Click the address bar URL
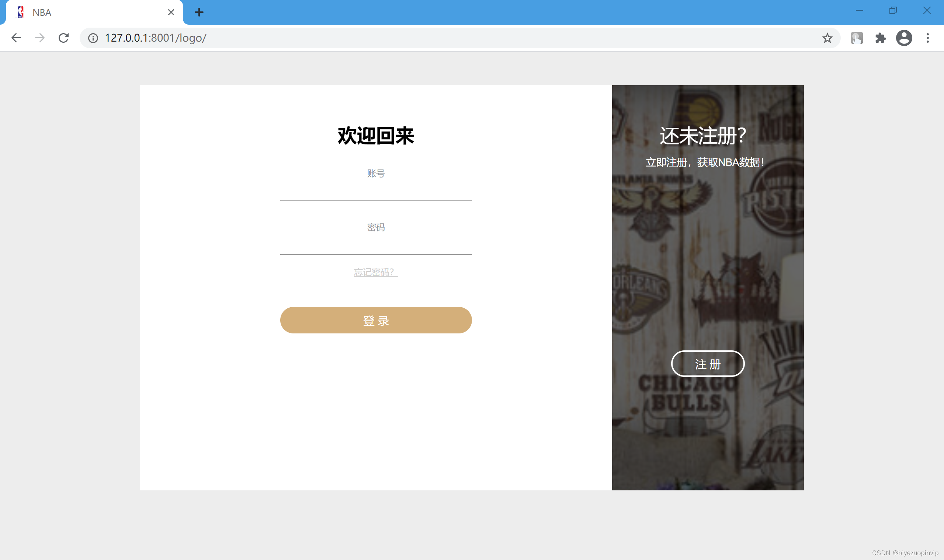The width and height of the screenshot is (944, 560). coord(155,38)
